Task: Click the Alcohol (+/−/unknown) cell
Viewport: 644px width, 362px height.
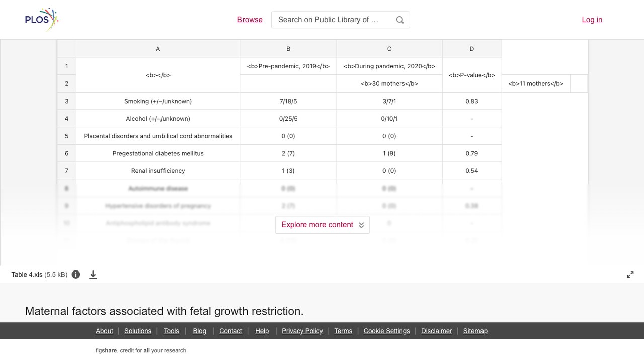Action: 158,119
